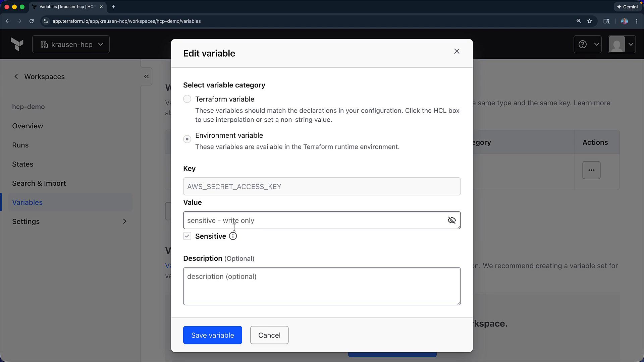Uncheck the Sensitive checkbox
The width and height of the screenshot is (644, 362).
click(x=187, y=236)
